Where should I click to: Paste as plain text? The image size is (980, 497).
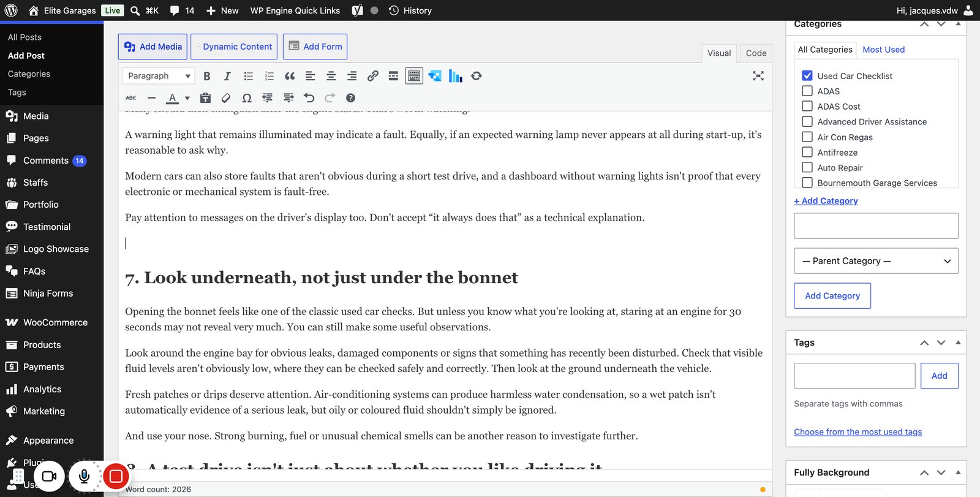pyautogui.click(x=205, y=98)
